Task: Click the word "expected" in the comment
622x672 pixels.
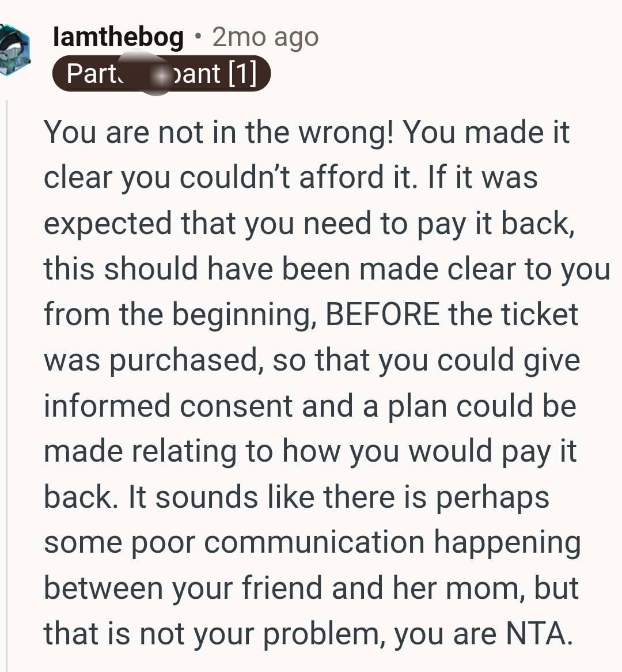Action: (108, 223)
